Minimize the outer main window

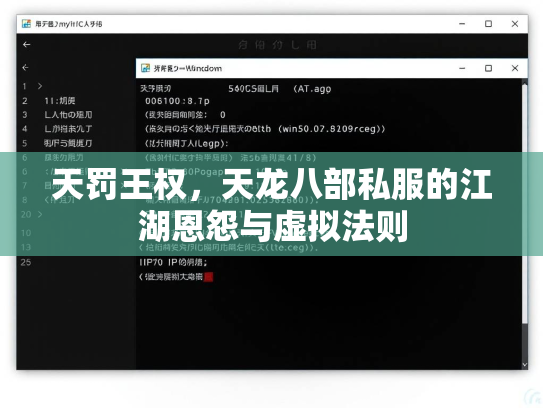pyautogui.click(x=462, y=24)
